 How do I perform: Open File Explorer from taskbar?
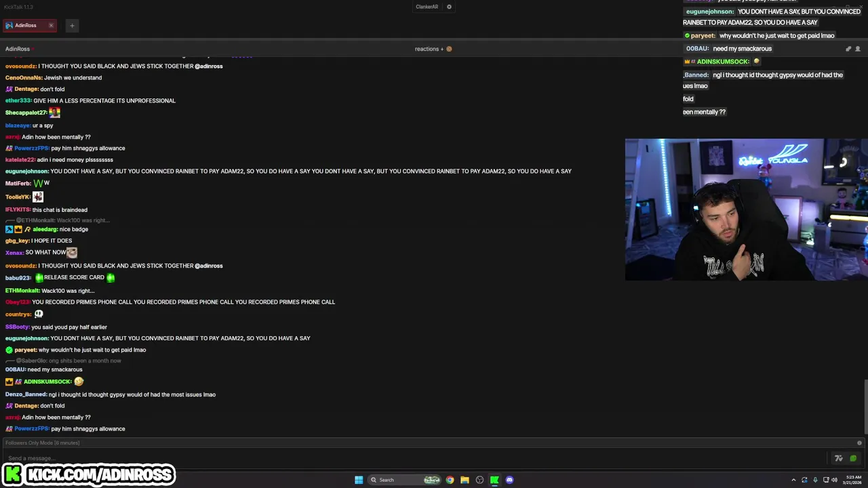click(x=465, y=480)
